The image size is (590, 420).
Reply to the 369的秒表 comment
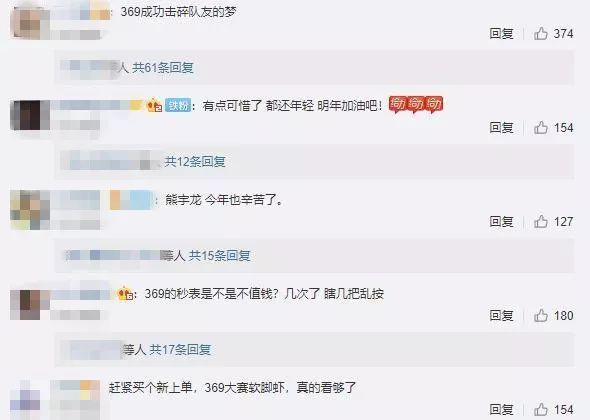pos(501,315)
